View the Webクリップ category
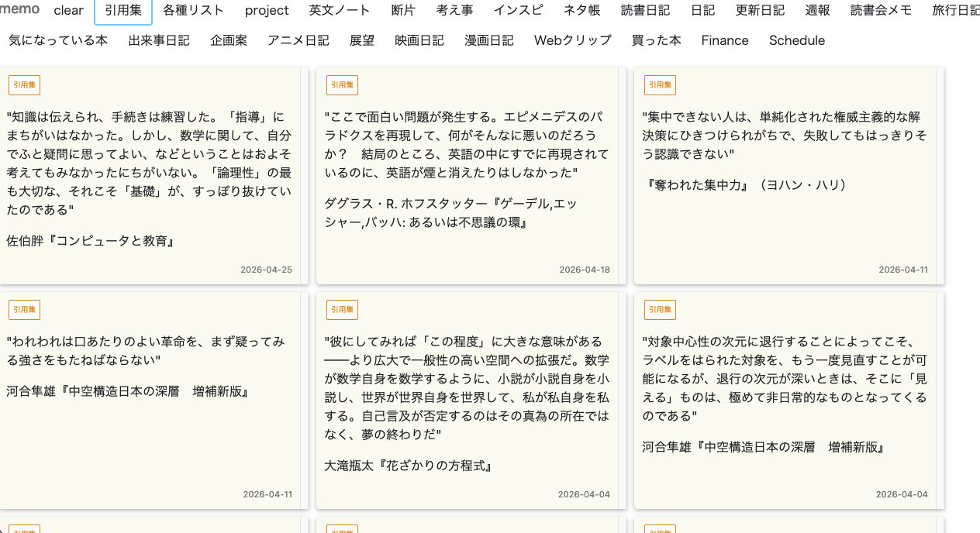980x533 pixels. pyautogui.click(x=572, y=40)
